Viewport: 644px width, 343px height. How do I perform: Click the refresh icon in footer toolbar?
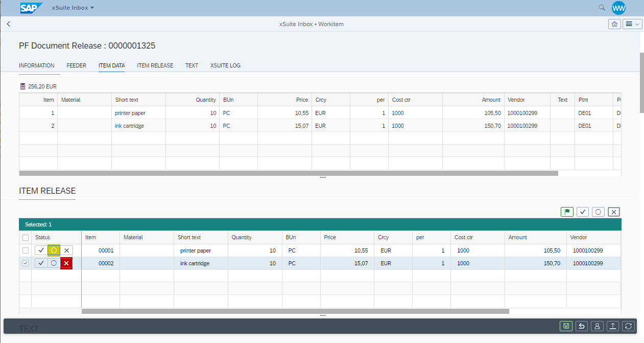[x=628, y=326]
